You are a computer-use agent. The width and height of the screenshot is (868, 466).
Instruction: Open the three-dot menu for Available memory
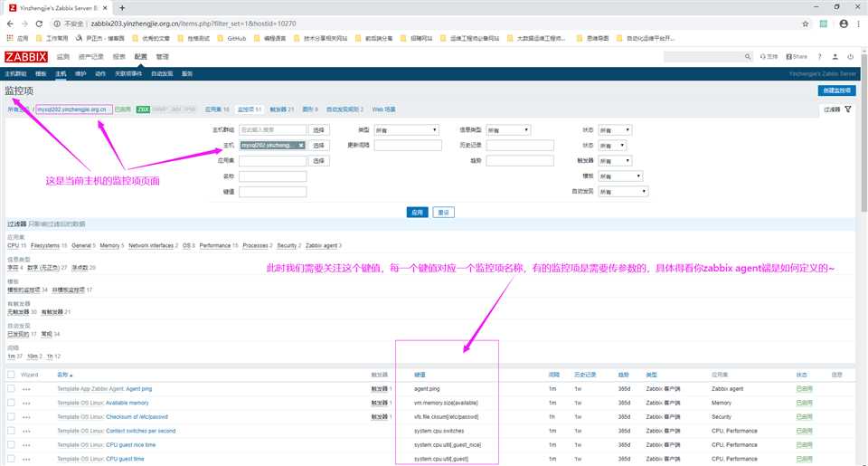(26, 403)
